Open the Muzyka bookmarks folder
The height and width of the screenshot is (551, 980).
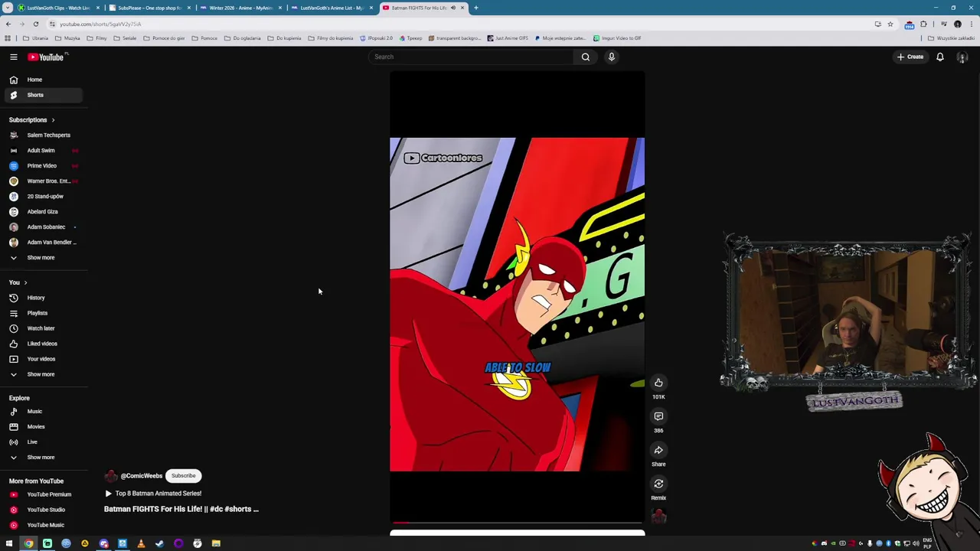(68, 38)
